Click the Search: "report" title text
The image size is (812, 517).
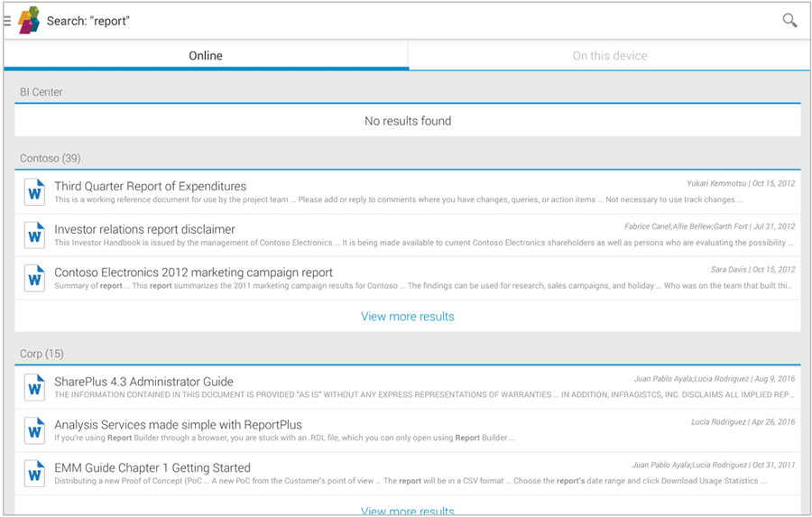[88, 21]
